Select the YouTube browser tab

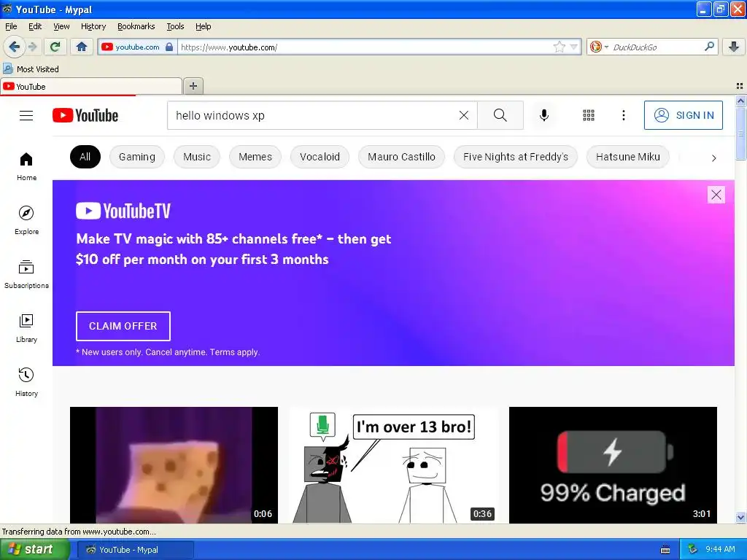coord(91,86)
